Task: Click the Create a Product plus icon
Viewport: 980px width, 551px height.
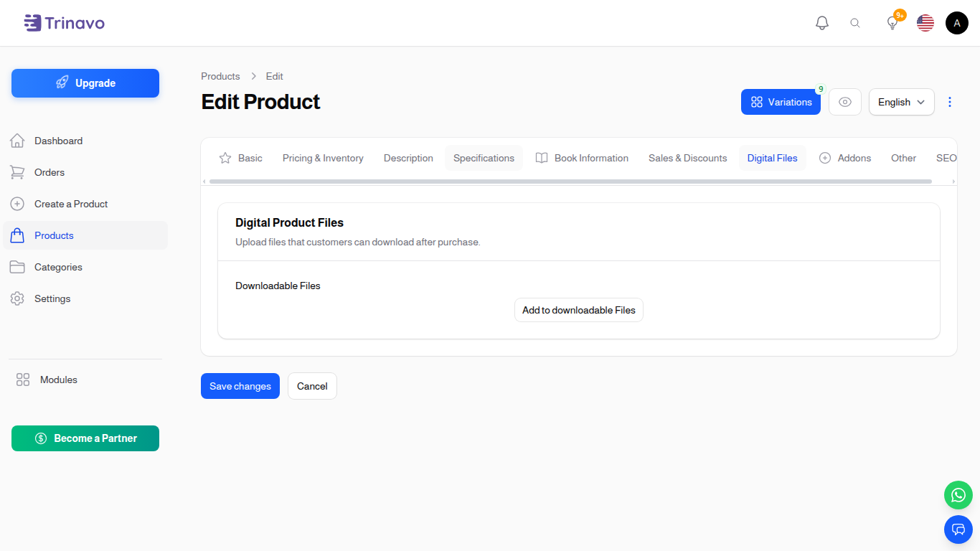Action: click(17, 204)
